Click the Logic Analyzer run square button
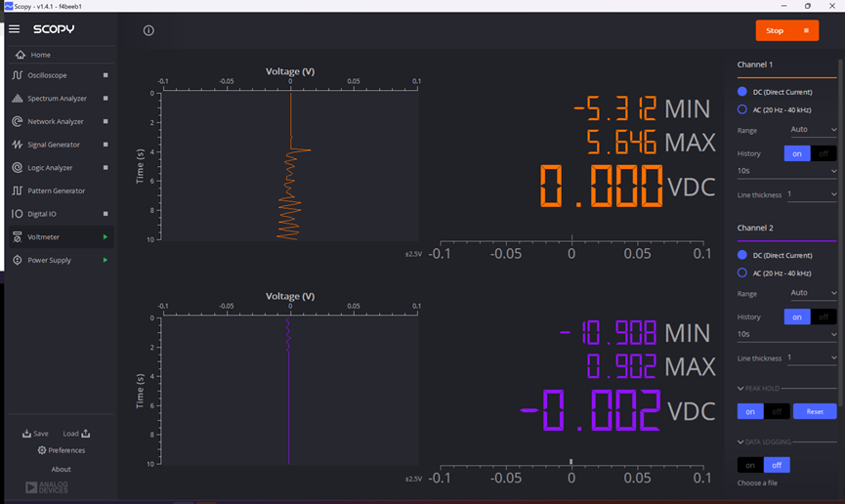The width and height of the screenshot is (845, 504). coord(106,168)
